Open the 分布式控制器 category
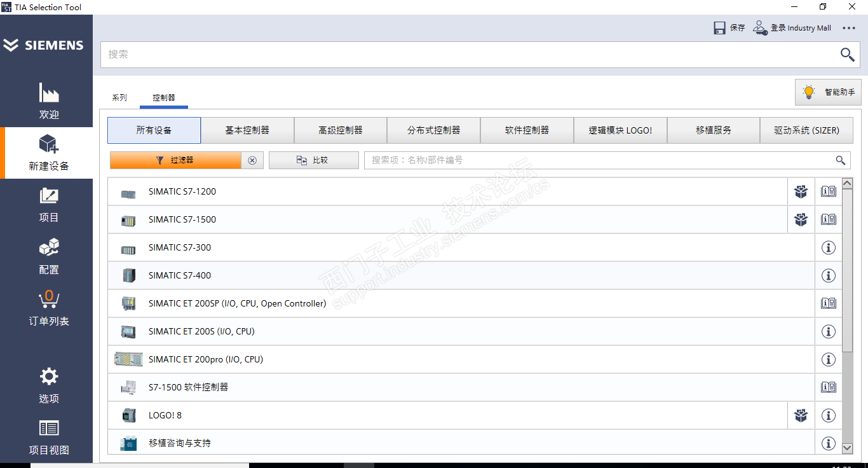 click(434, 130)
